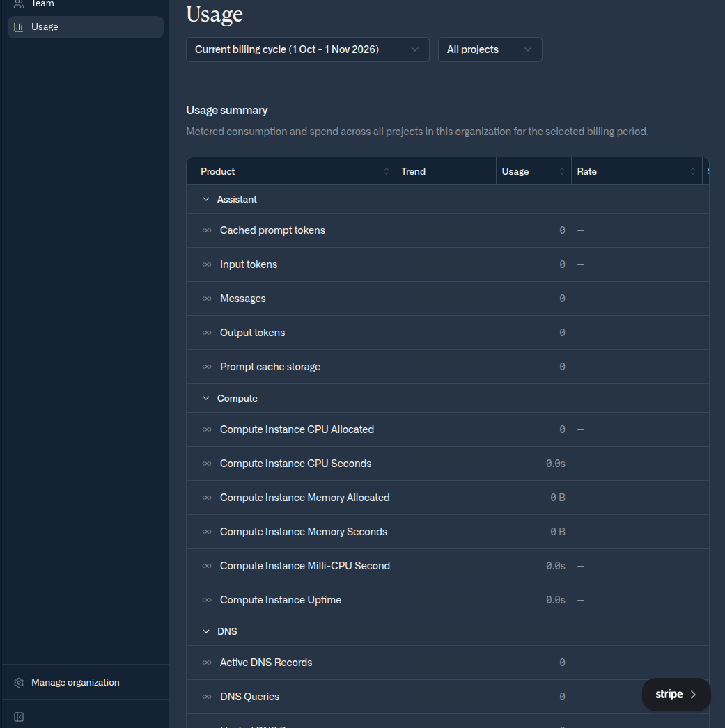Select Compute Instance Memory Allocated label

(304, 498)
